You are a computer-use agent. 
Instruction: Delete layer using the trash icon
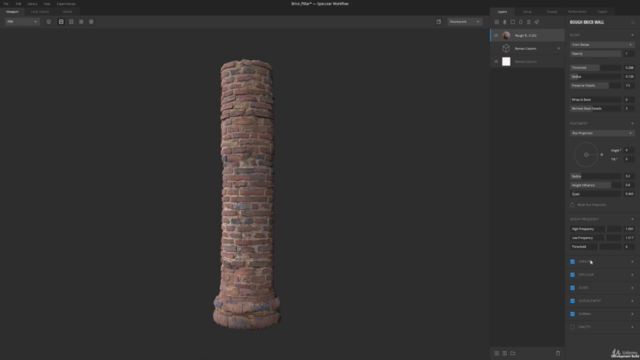558,353
